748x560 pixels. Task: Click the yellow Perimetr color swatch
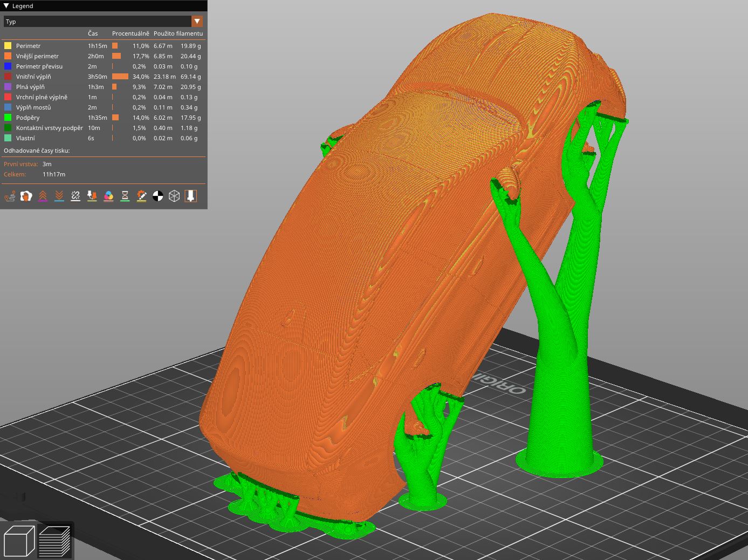point(8,46)
